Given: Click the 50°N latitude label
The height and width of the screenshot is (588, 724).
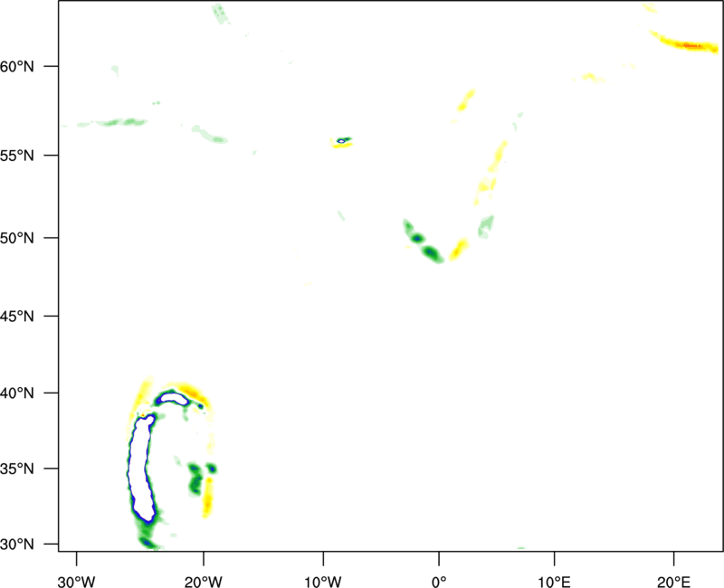Looking at the screenshot, I should 17,238.
